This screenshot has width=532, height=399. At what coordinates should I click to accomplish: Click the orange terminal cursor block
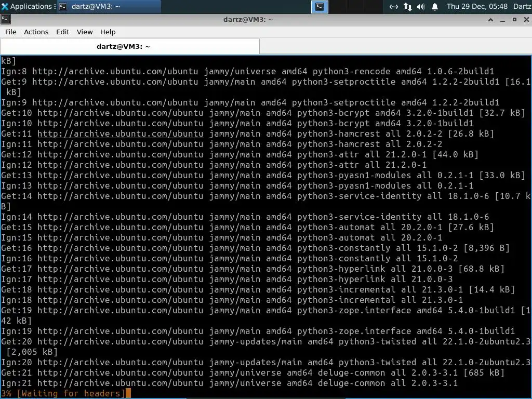[128, 393]
